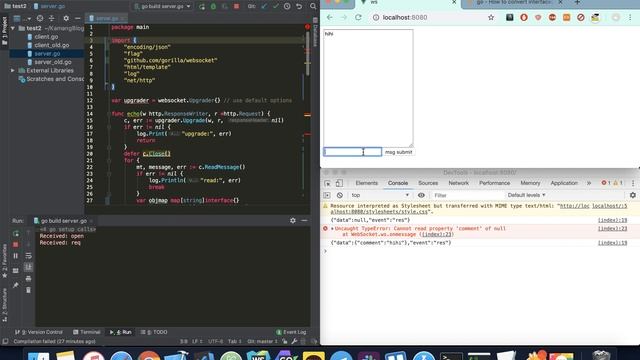Collapse all in Project panel toolbar
This screenshot has height=360, width=640.
pos(51,18)
